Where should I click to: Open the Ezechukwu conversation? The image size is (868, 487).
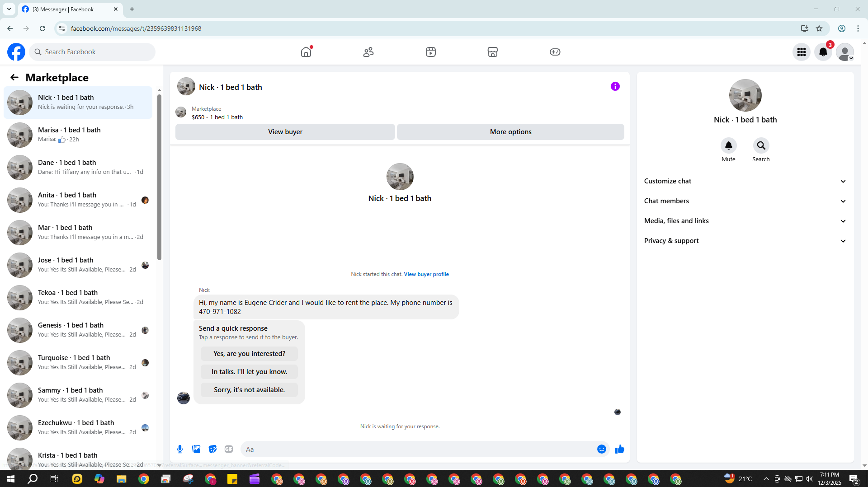tap(78, 427)
